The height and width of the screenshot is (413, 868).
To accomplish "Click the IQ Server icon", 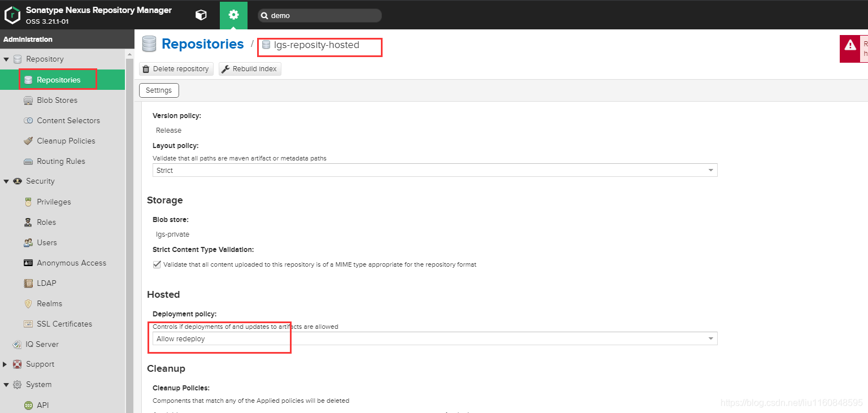I will point(18,344).
